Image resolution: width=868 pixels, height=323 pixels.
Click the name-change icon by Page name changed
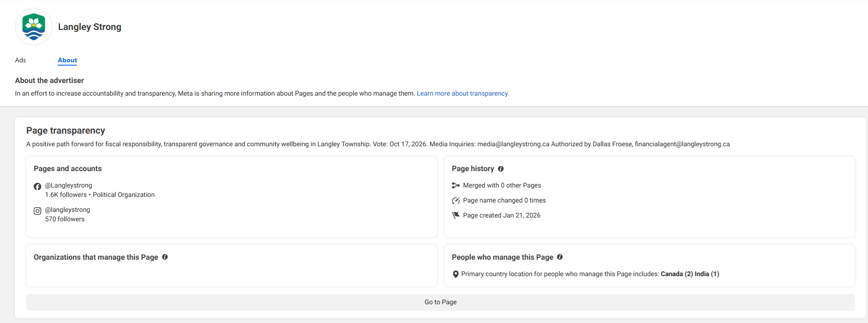pos(456,200)
